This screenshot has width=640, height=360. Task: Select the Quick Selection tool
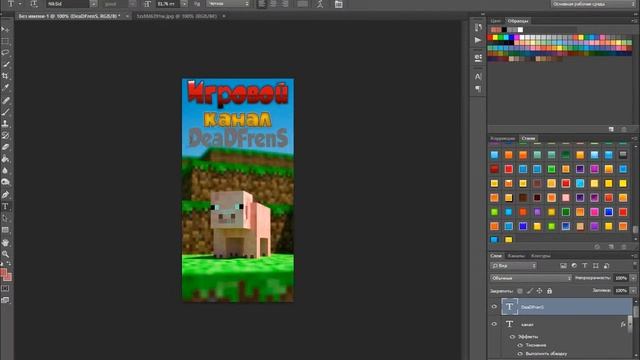click(5, 64)
